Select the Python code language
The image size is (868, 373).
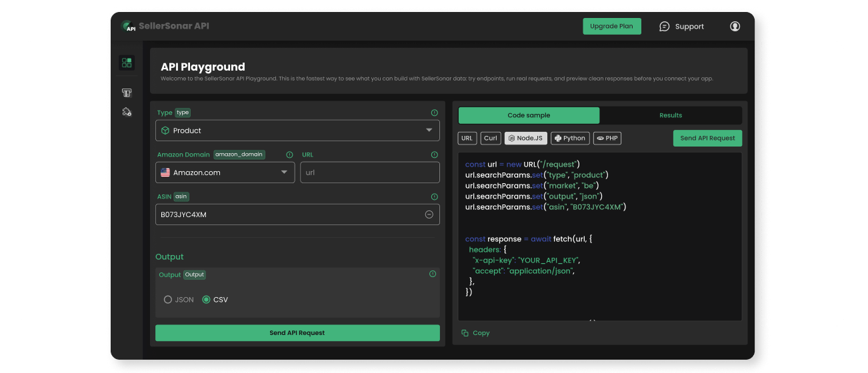[569, 139]
